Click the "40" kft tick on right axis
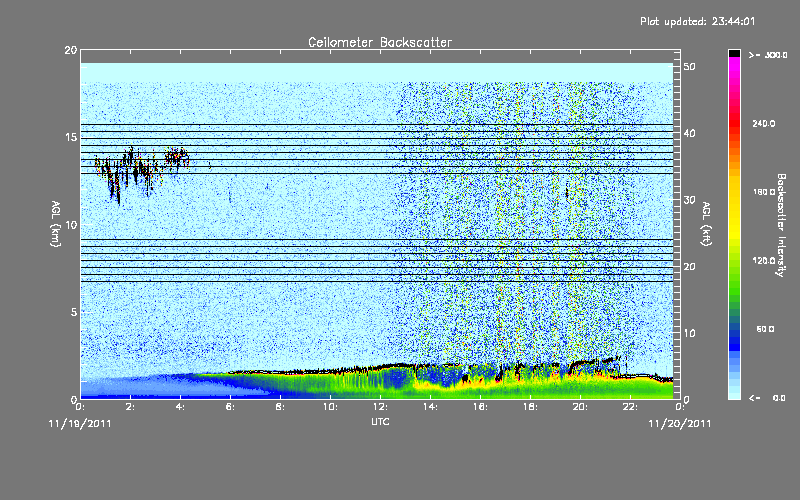The image size is (800, 500). pyautogui.click(x=689, y=133)
